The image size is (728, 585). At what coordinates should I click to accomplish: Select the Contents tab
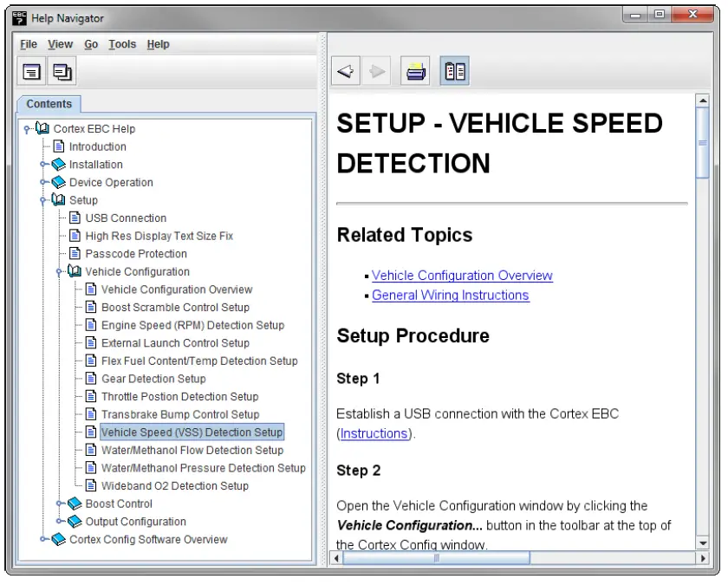tap(49, 104)
